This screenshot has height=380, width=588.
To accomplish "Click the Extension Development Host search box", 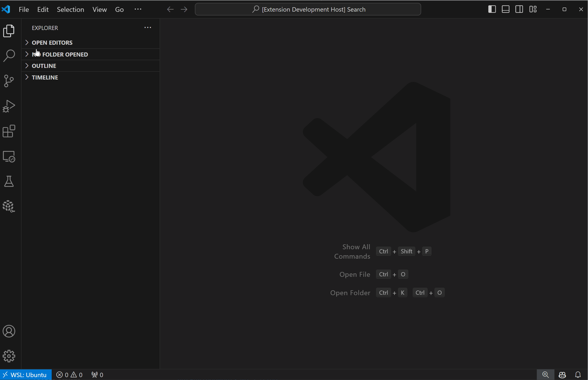I will click(x=308, y=9).
